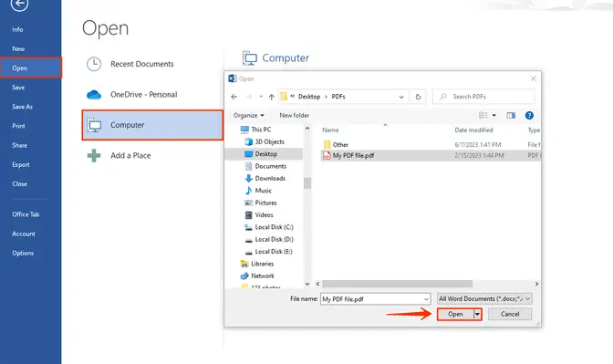This screenshot has height=364, width=613.
Task: Go up one folder level
Action: (271, 97)
